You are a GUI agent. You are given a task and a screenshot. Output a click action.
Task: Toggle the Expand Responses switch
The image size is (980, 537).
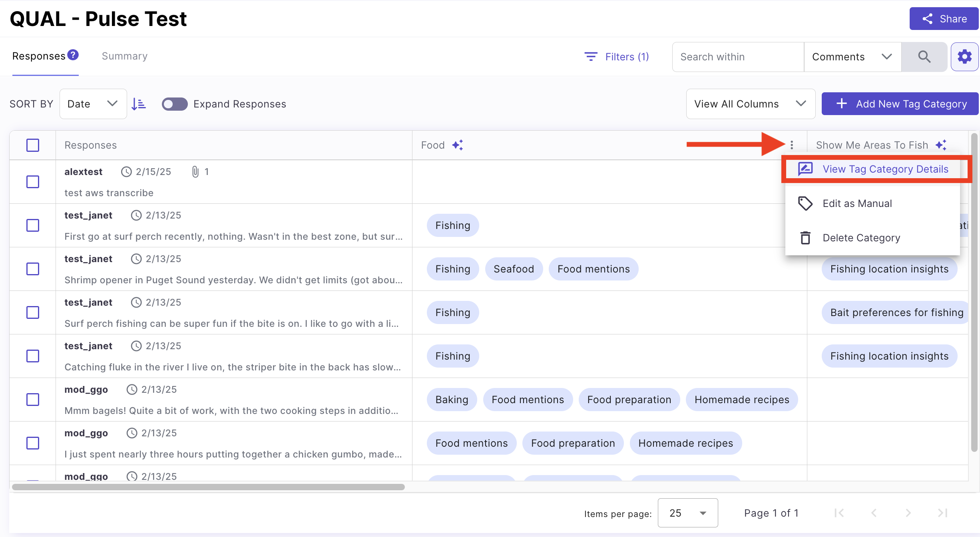175,104
